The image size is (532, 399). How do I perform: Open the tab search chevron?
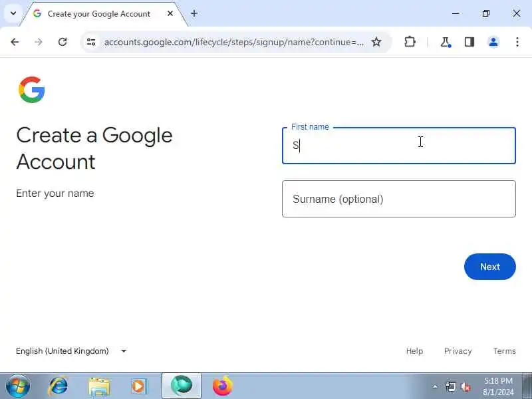(13, 13)
